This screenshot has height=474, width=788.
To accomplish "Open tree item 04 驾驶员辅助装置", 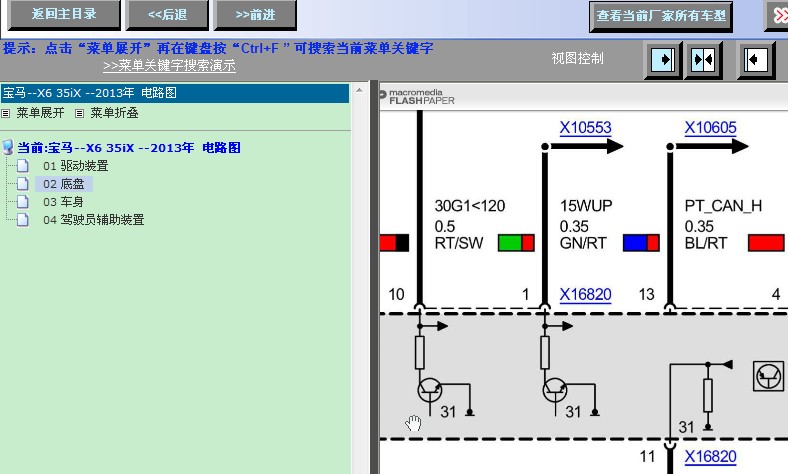I will 93,220.
